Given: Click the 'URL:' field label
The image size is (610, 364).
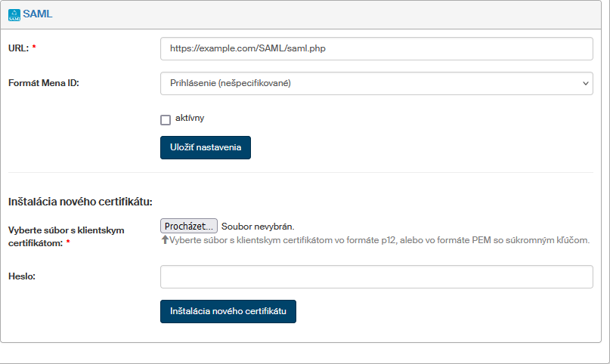Looking at the screenshot, I should pos(18,48).
